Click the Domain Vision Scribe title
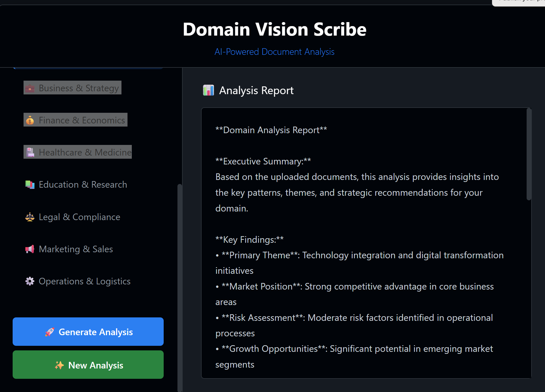545x392 pixels. 275,29
